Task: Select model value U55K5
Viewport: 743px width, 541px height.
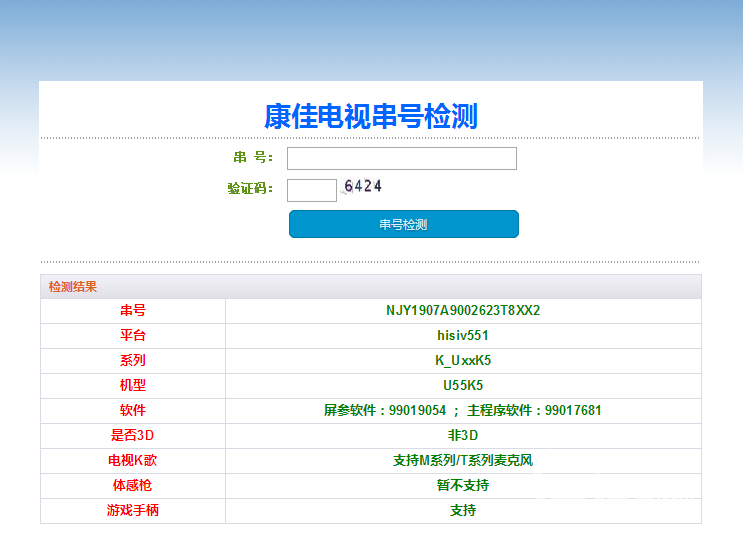Action: [463, 385]
